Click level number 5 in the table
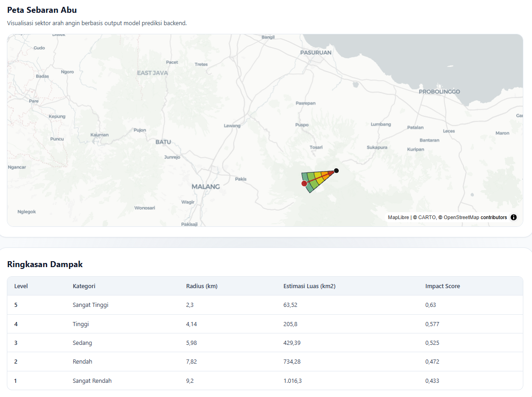This screenshot has width=532, height=397. tap(16, 305)
